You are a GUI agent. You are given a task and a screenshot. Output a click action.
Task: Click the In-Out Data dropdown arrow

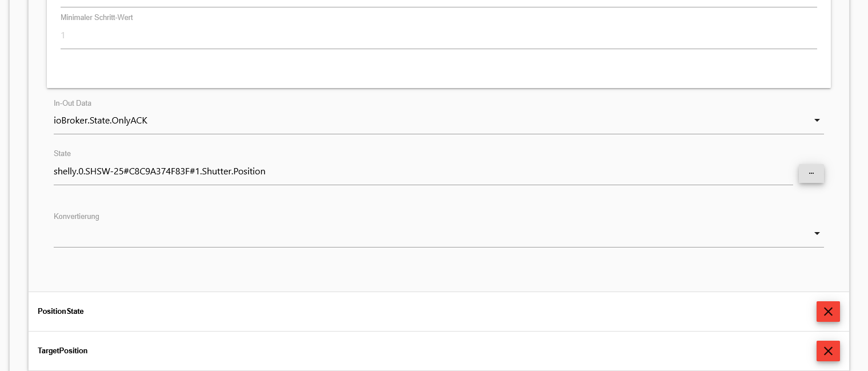click(817, 121)
